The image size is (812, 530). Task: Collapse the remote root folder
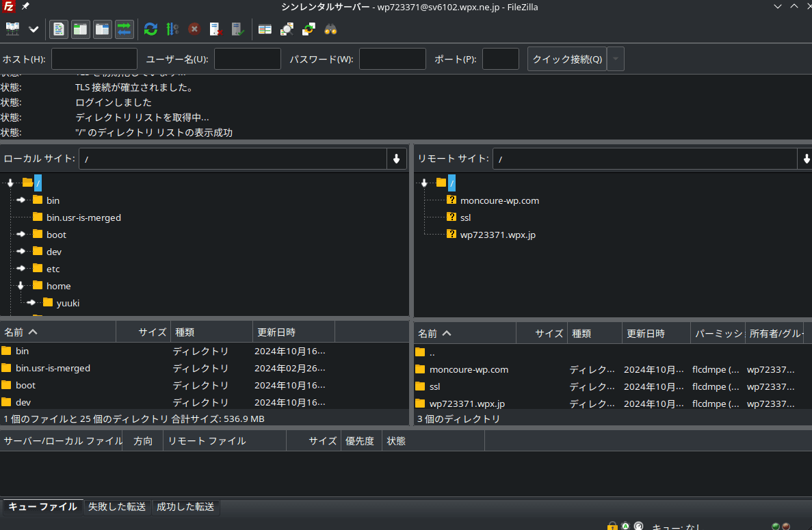pos(424,183)
